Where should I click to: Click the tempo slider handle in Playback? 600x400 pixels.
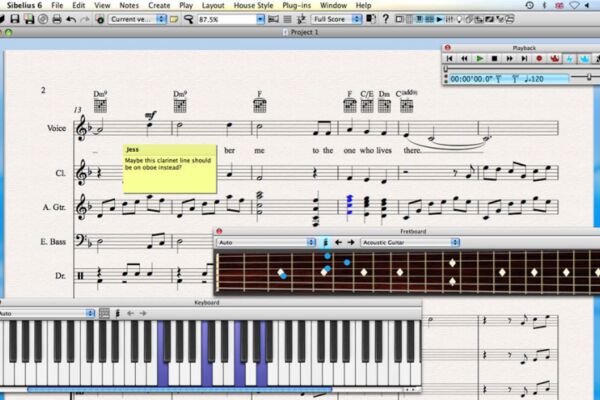point(589,77)
